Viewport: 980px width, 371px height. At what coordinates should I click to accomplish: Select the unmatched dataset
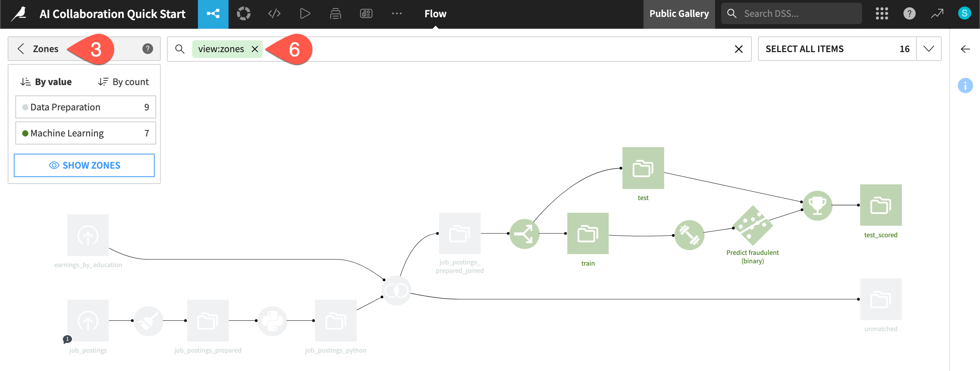tap(881, 299)
